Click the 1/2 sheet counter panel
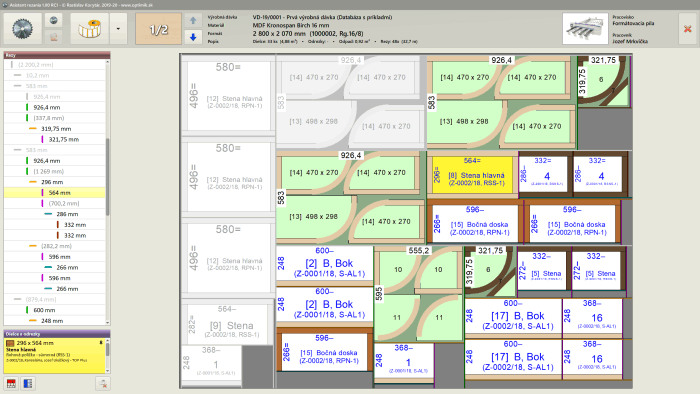700x394 pixels. pos(158,29)
